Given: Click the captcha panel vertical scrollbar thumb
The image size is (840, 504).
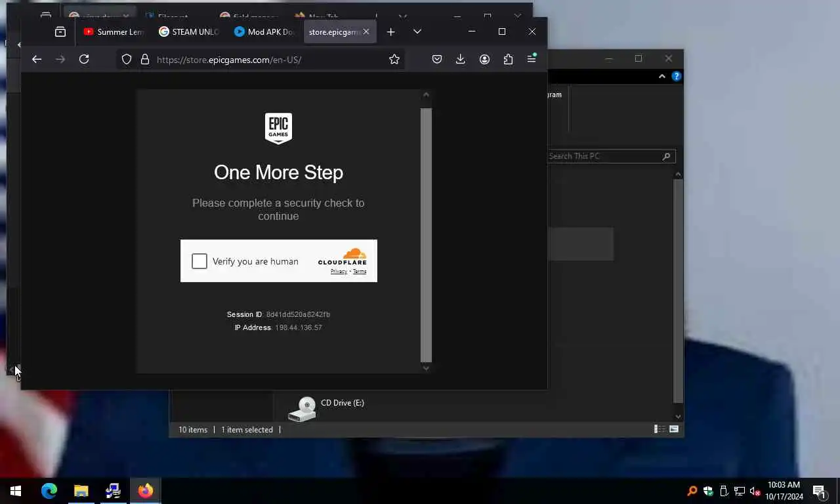Looking at the screenshot, I should [426, 235].
